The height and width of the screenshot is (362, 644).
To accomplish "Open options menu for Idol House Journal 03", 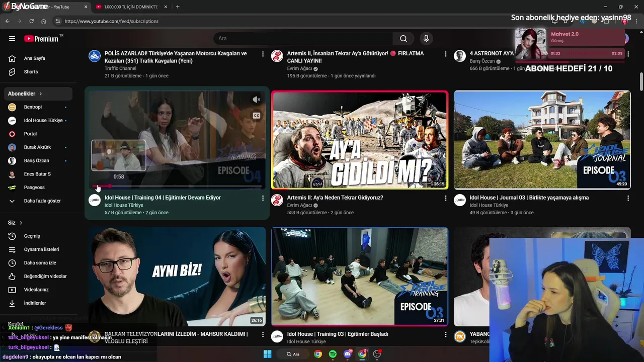I will tap(628, 198).
